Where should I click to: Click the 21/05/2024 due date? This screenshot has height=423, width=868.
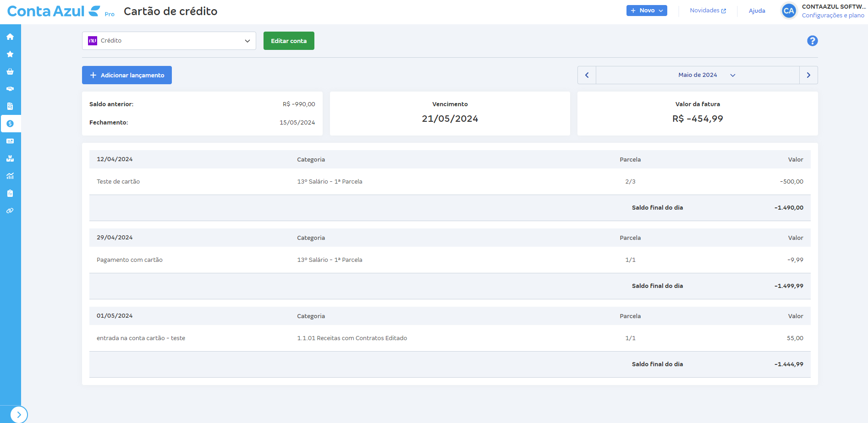click(x=450, y=119)
